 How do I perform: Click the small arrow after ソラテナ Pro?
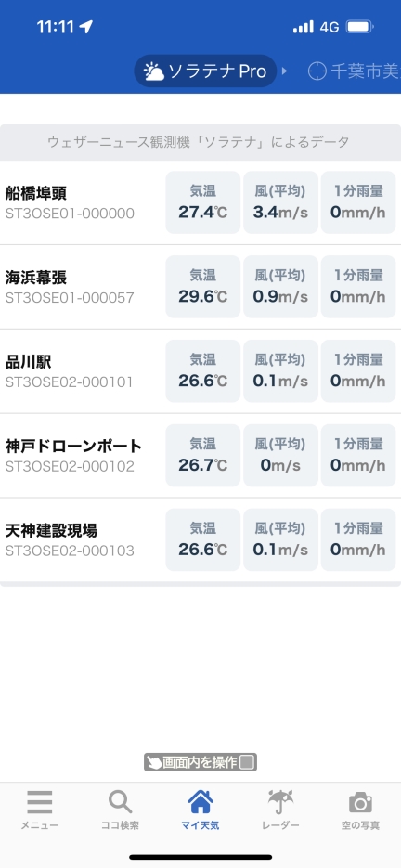[x=285, y=71]
